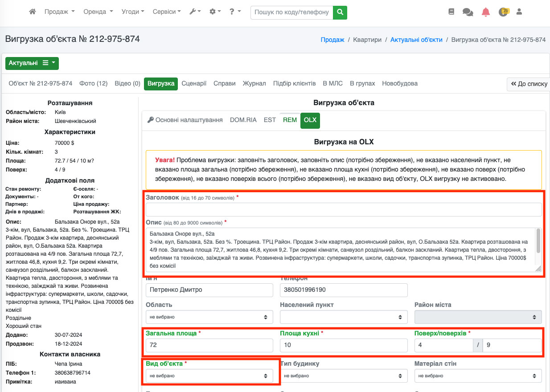550x392 pixels.
Task: Open the Матеріал стін select box
Action: (478, 376)
